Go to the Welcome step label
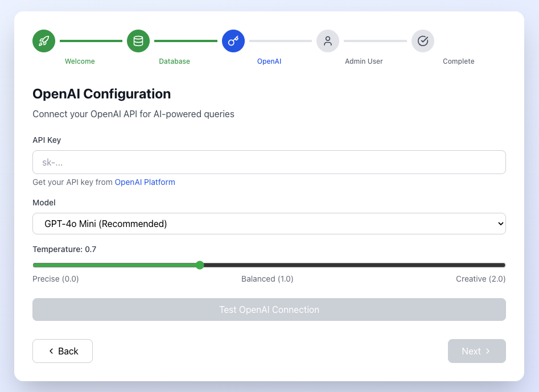Viewport: 539px width, 392px height. tap(80, 61)
